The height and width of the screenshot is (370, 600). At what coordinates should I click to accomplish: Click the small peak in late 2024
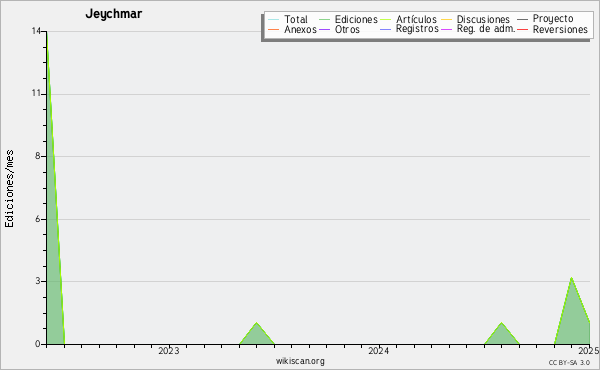[x=502, y=335]
